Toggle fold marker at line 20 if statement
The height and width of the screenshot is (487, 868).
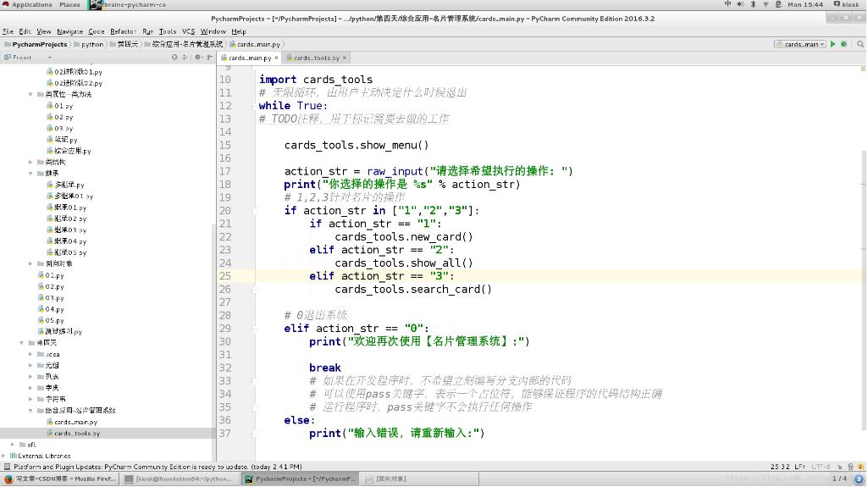click(x=255, y=211)
